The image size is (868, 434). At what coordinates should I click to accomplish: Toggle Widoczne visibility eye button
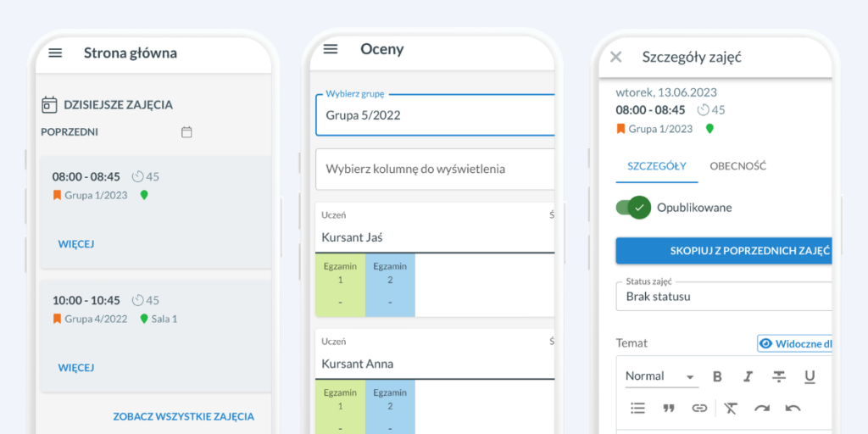pyautogui.click(x=793, y=343)
